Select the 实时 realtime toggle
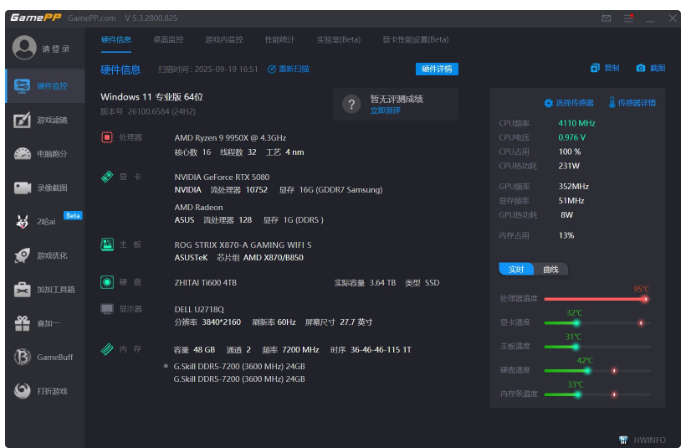The image size is (684, 448). click(x=516, y=269)
